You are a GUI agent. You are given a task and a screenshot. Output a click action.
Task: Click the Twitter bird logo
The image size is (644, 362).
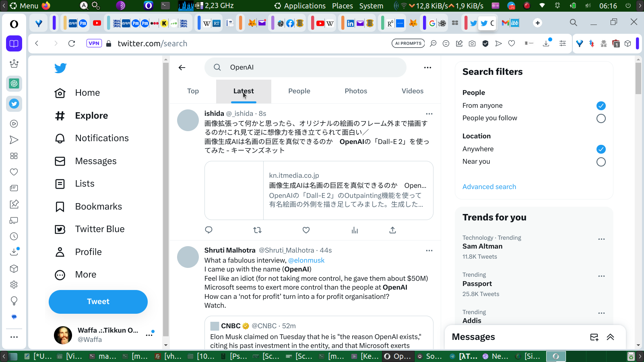(60, 68)
